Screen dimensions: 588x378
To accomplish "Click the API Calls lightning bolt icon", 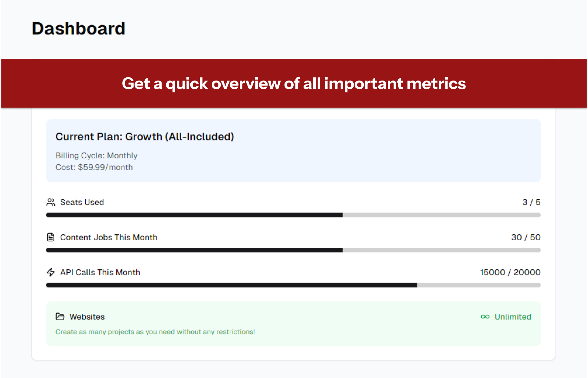I will click(50, 272).
